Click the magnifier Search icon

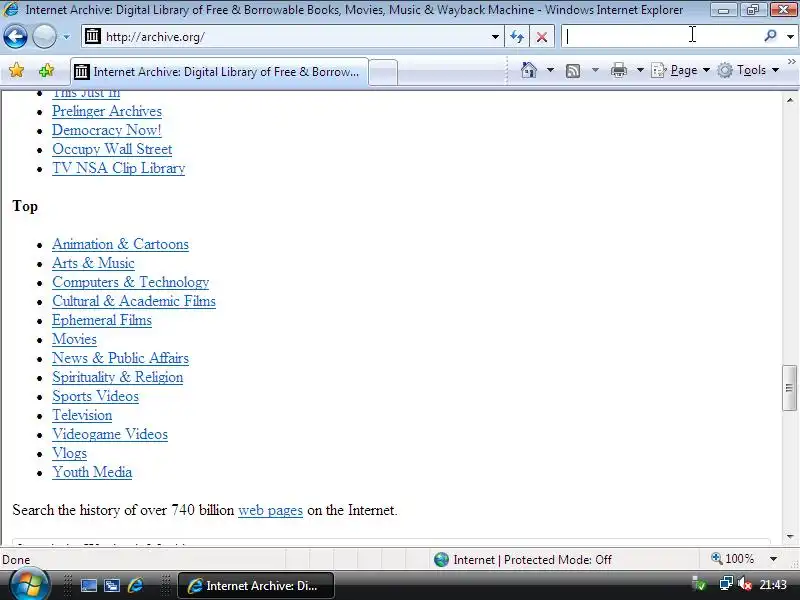(770, 36)
